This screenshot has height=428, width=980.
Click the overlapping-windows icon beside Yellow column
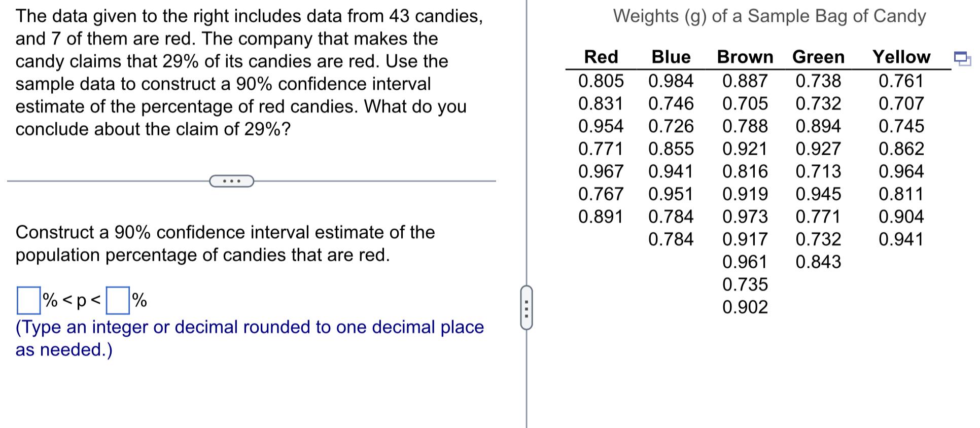tap(962, 60)
